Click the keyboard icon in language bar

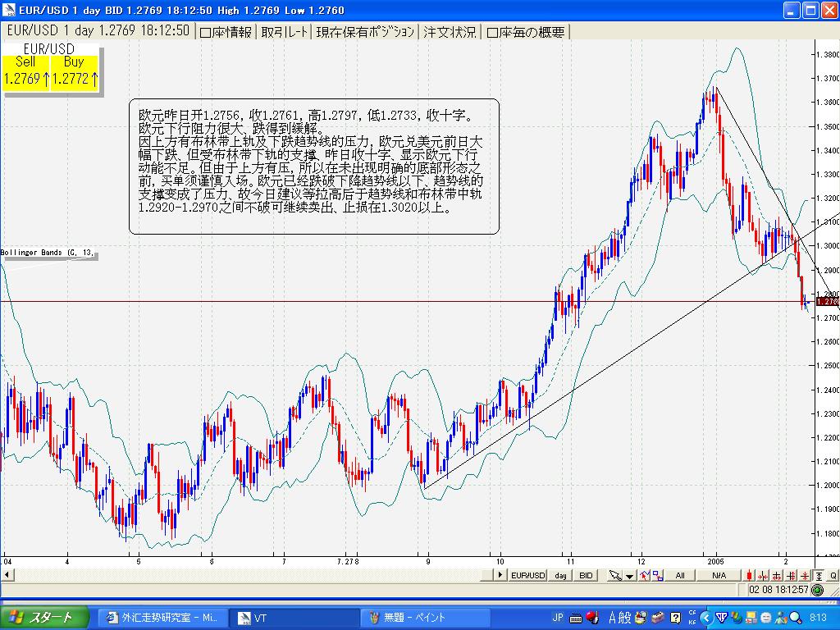coord(576,618)
